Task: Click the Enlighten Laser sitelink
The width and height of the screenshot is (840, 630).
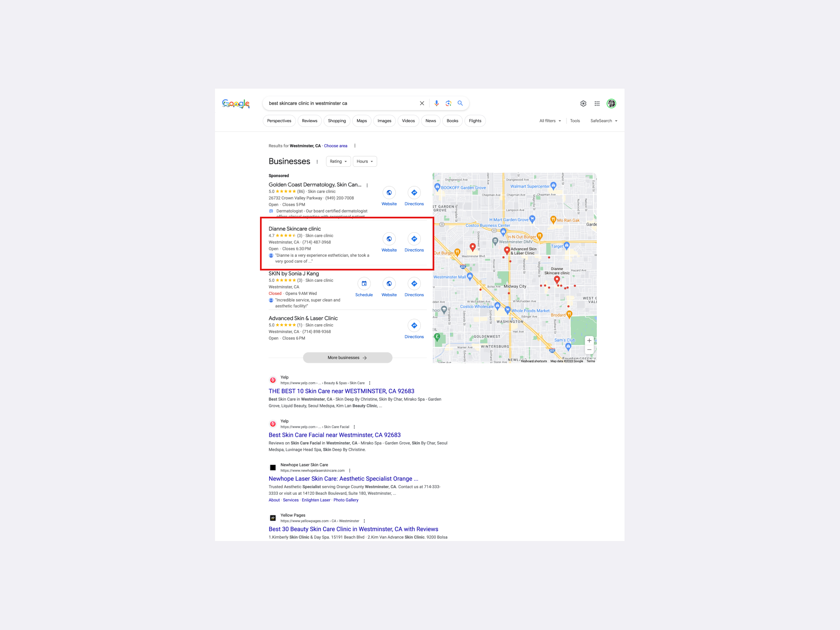Action: point(316,500)
